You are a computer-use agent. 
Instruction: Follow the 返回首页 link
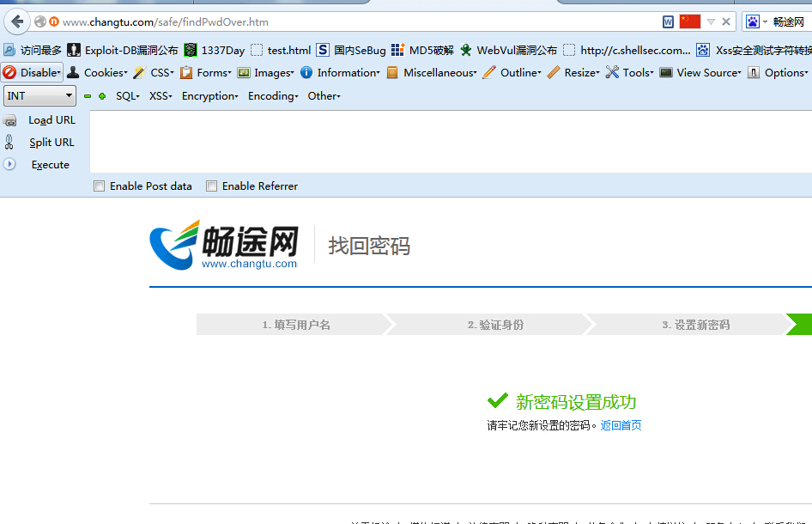(x=621, y=425)
